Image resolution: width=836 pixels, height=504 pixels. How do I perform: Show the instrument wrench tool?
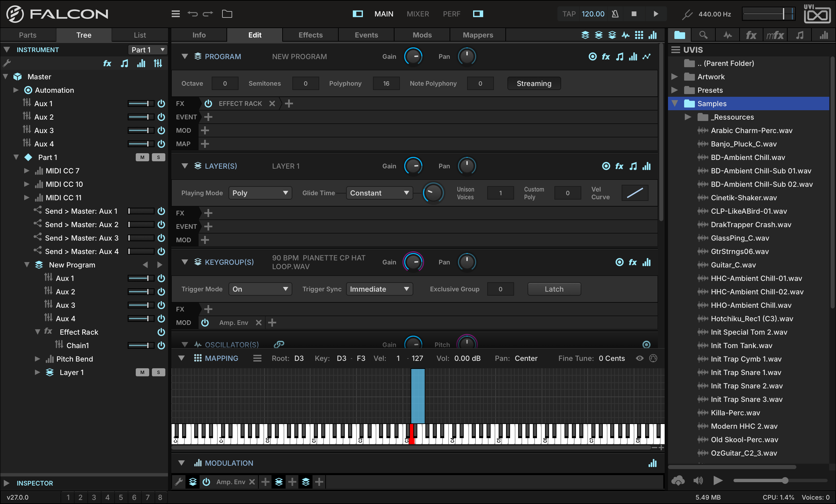coord(7,63)
